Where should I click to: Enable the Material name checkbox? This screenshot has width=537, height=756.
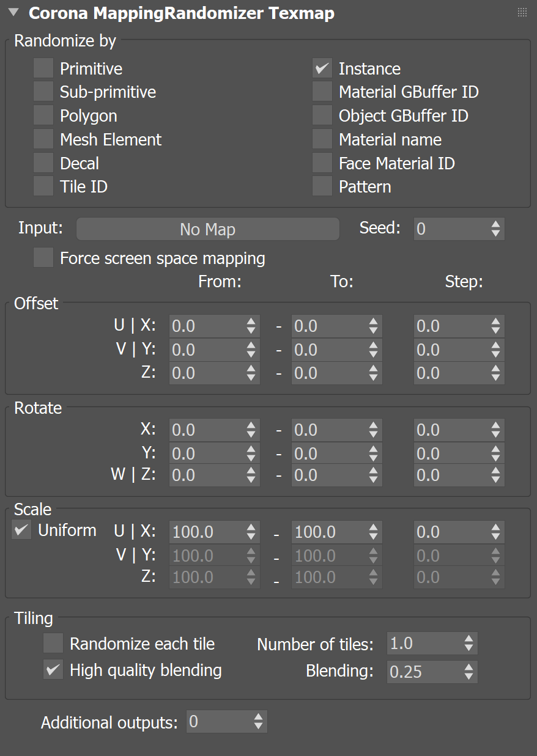point(322,139)
